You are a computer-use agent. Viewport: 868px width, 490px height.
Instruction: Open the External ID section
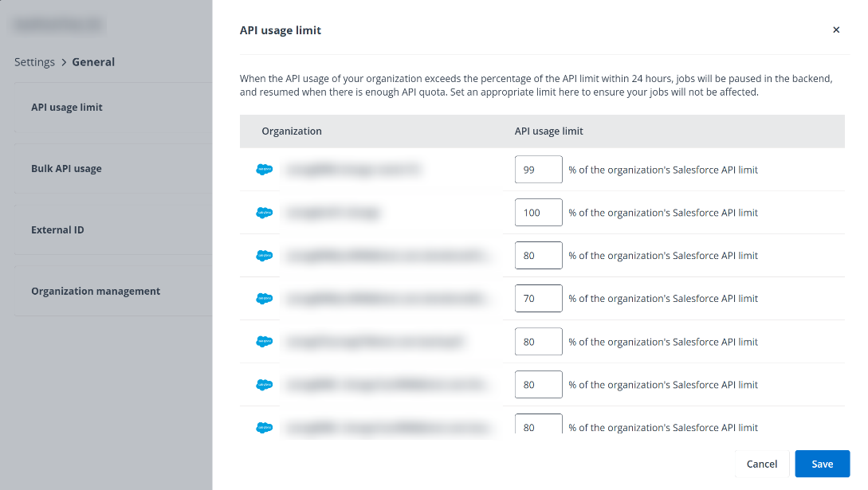coord(57,229)
